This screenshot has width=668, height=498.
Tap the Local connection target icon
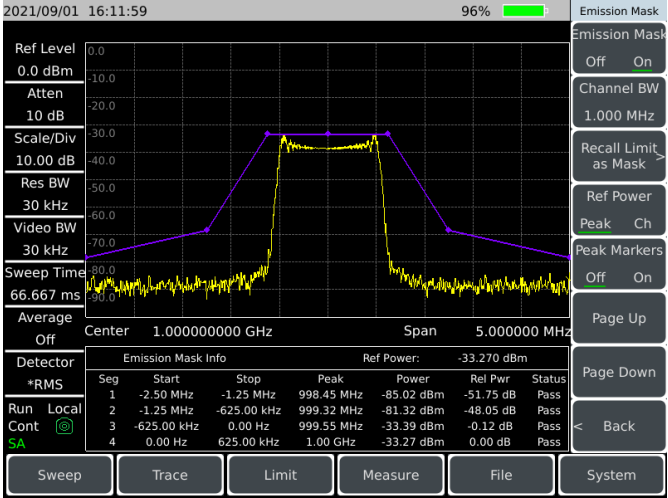tap(64, 426)
